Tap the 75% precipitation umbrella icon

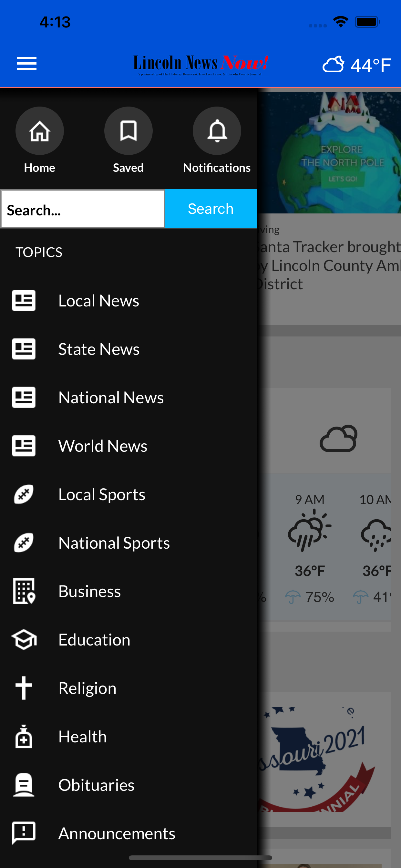pyautogui.click(x=293, y=597)
